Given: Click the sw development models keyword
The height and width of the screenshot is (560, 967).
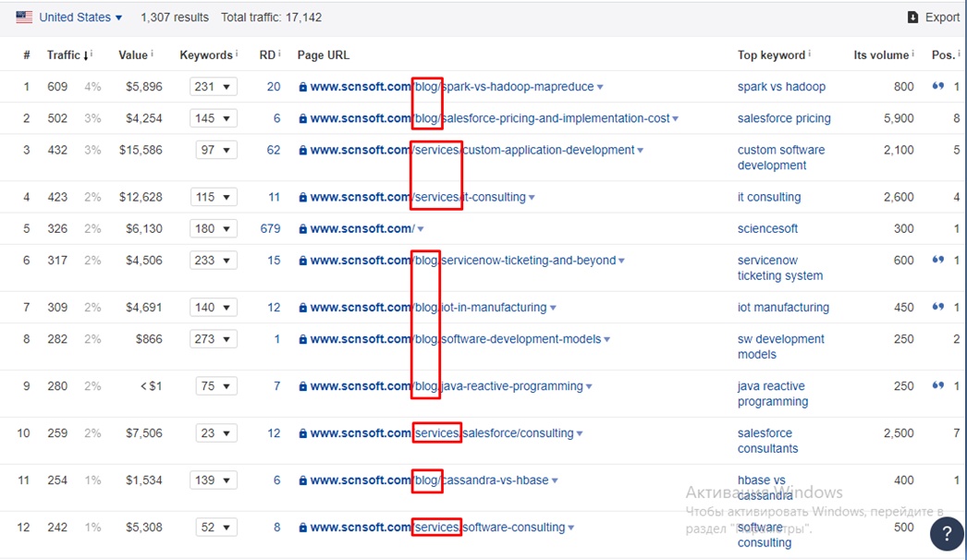Looking at the screenshot, I should pyautogui.click(x=781, y=347).
